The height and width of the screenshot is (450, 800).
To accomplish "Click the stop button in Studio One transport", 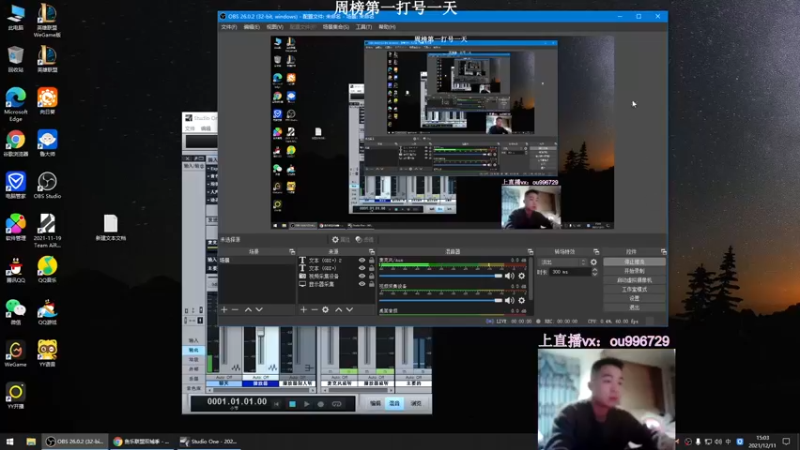I will 292,404.
